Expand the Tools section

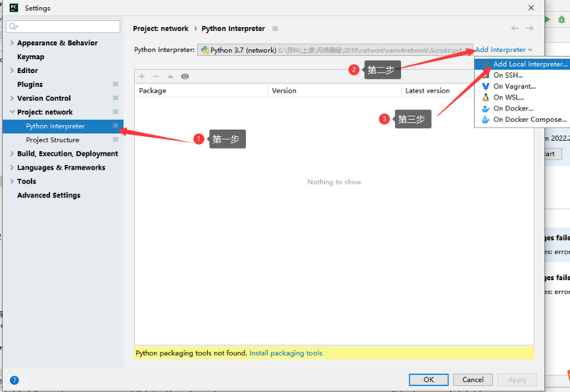(x=12, y=181)
